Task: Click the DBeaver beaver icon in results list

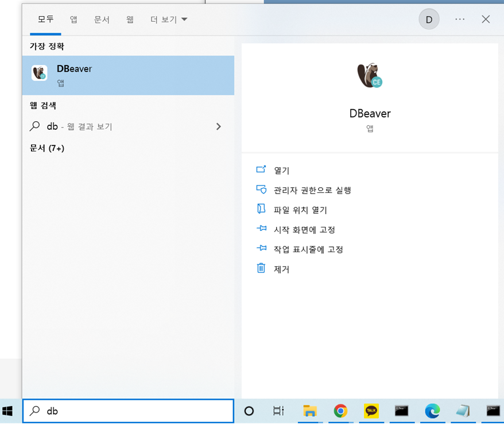Action: tap(39, 73)
